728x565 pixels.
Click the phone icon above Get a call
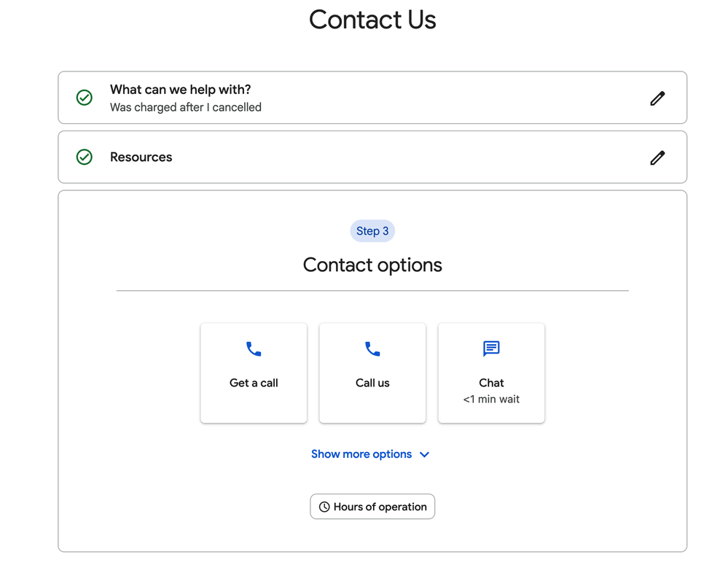254,349
